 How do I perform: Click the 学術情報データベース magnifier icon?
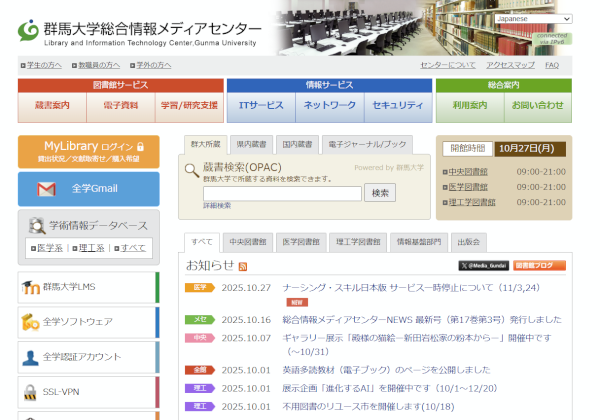point(37,226)
